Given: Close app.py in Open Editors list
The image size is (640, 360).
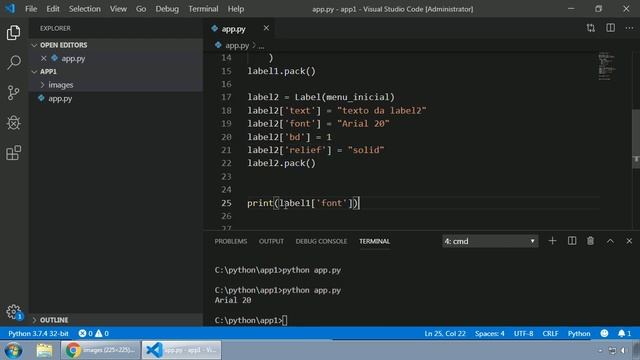Looking at the screenshot, I should pos(44,58).
